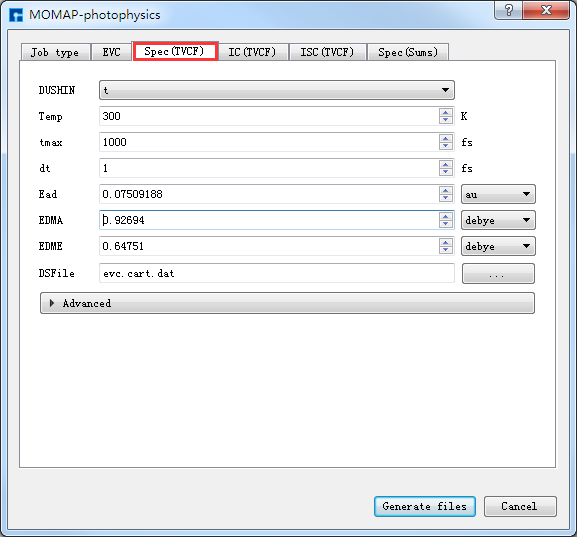Switch to the Job type tab
This screenshot has height=537, width=577.
point(55,52)
